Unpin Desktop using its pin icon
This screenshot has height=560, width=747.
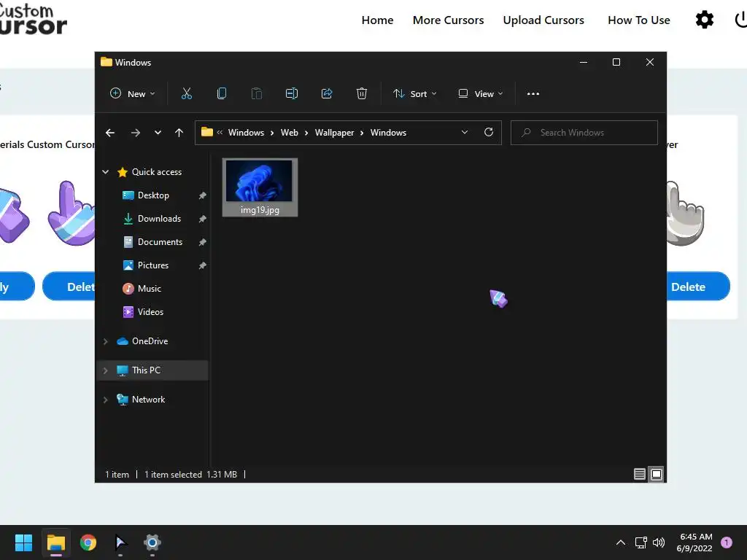click(x=203, y=195)
